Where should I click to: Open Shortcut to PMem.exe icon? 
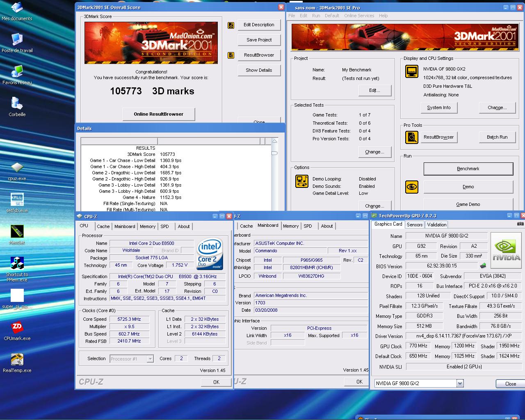tap(17, 269)
